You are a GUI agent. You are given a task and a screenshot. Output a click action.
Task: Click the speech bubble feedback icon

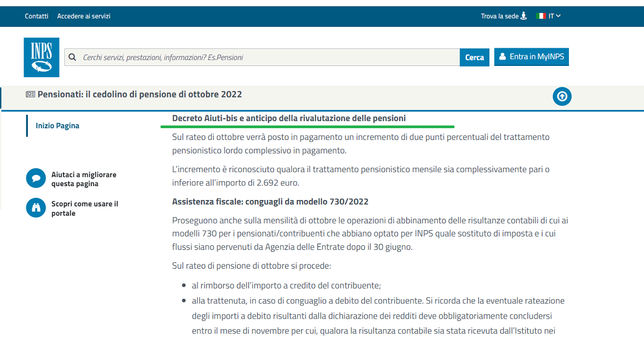point(36,178)
